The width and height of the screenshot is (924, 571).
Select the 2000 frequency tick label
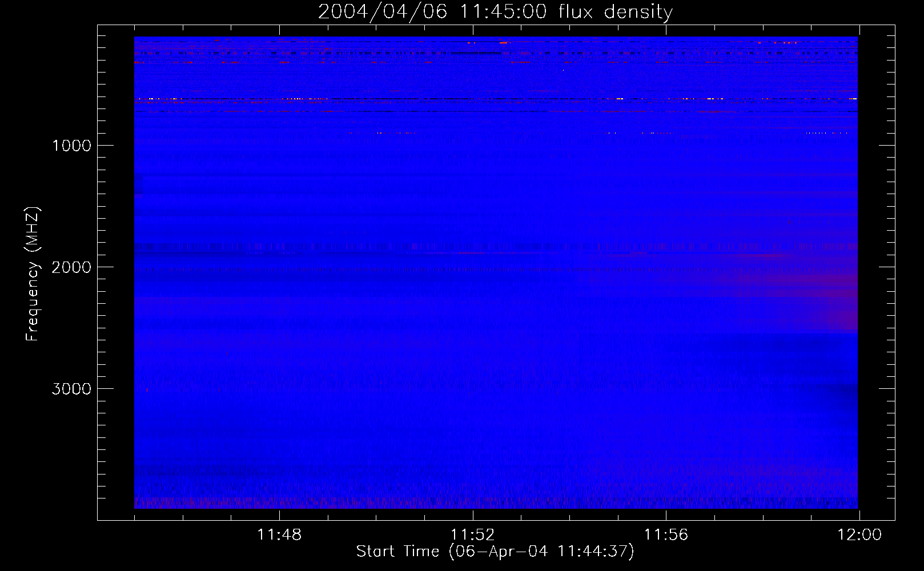71,267
